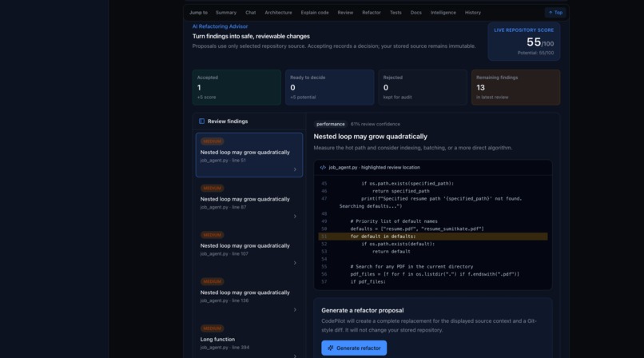This screenshot has height=358, width=644.
Task: Open the Intelligence section
Action: coord(443,13)
